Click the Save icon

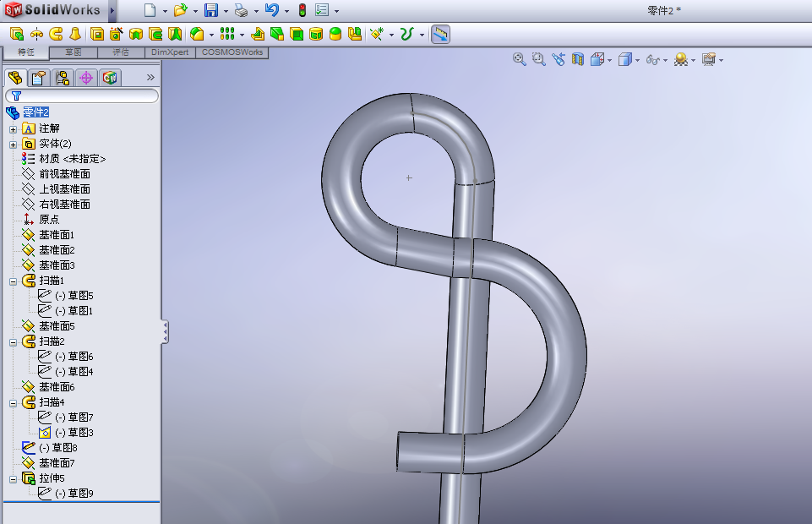click(210, 10)
